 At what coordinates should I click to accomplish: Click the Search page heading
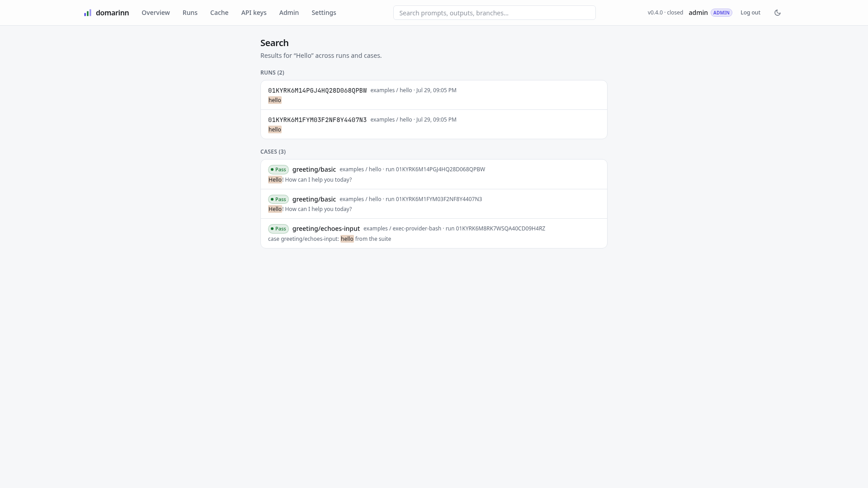pyautogui.click(x=274, y=43)
